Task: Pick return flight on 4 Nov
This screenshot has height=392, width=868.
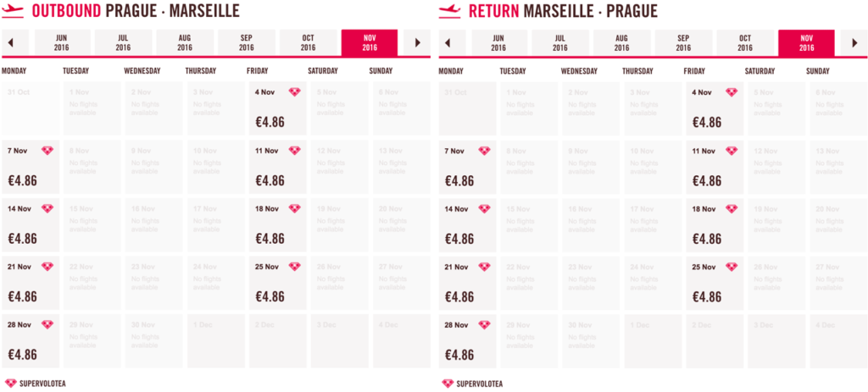Action: pos(714,109)
